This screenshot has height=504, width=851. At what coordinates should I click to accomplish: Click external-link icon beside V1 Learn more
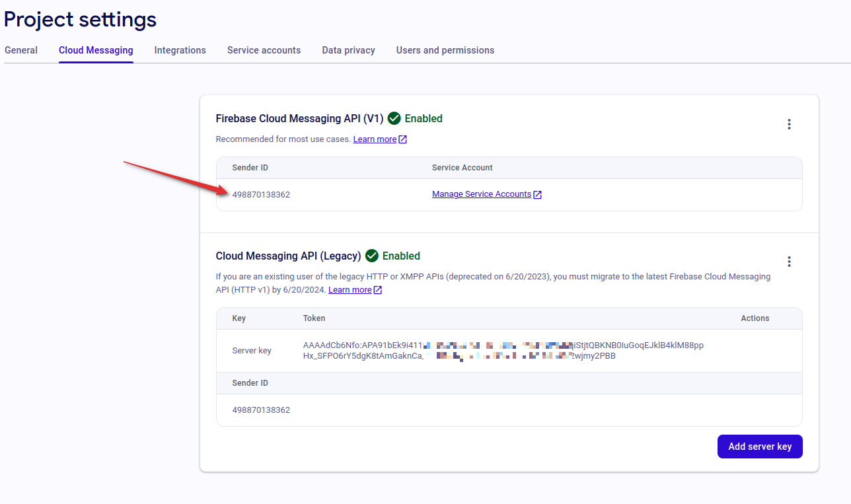tap(402, 139)
